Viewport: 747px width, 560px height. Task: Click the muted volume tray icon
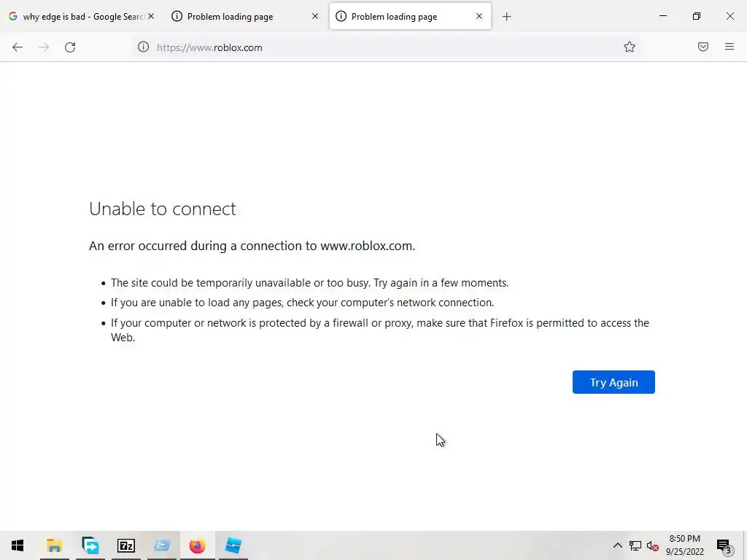(x=652, y=545)
